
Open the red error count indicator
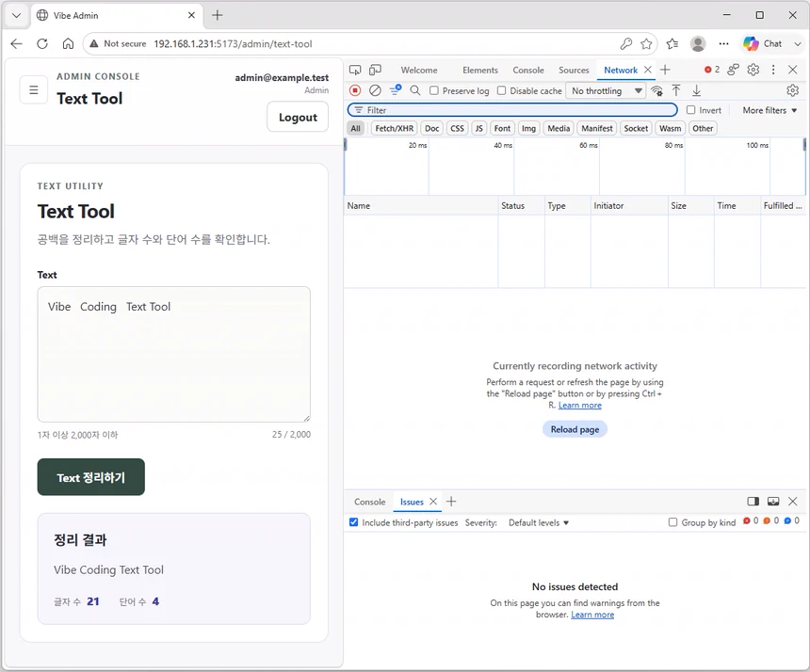[x=712, y=70]
